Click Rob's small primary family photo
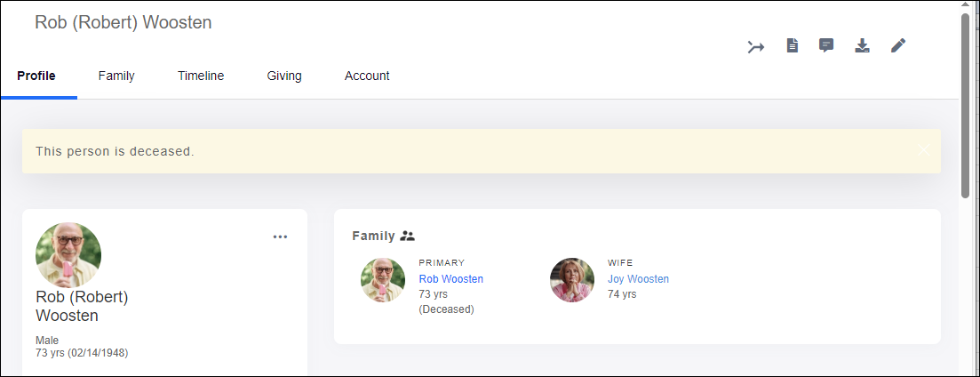980x377 pixels. tap(383, 280)
